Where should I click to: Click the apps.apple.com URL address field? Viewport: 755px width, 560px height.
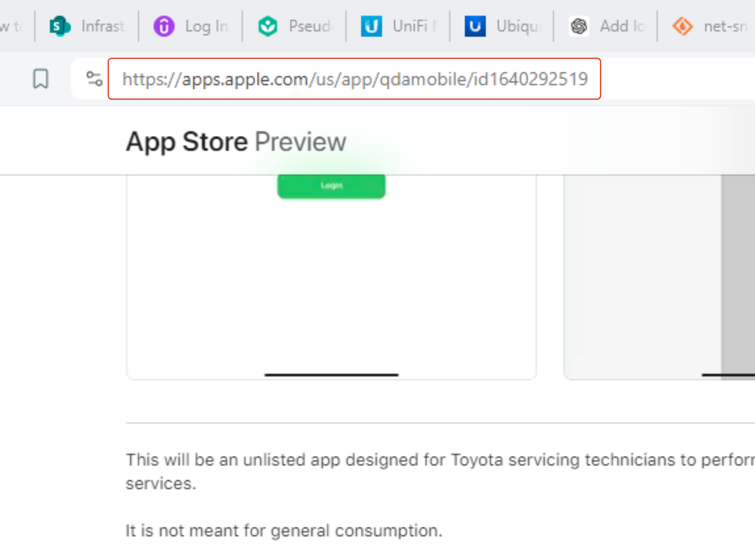pyautogui.click(x=355, y=79)
